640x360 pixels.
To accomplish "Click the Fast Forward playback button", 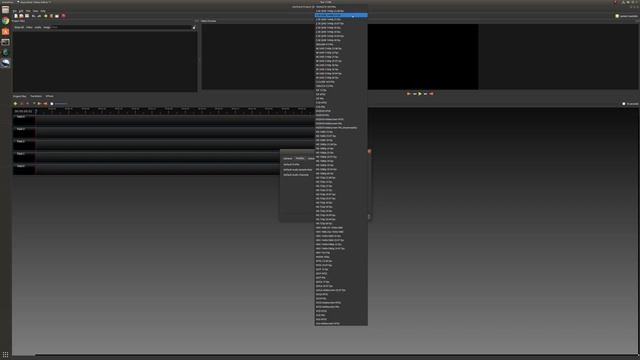I will [x=425, y=93].
